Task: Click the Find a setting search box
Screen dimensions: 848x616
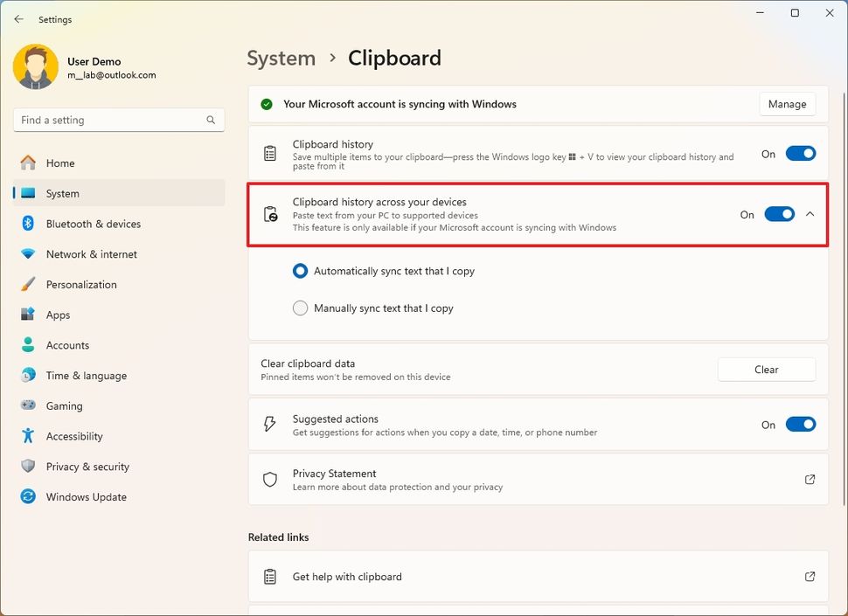Action: click(x=118, y=120)
